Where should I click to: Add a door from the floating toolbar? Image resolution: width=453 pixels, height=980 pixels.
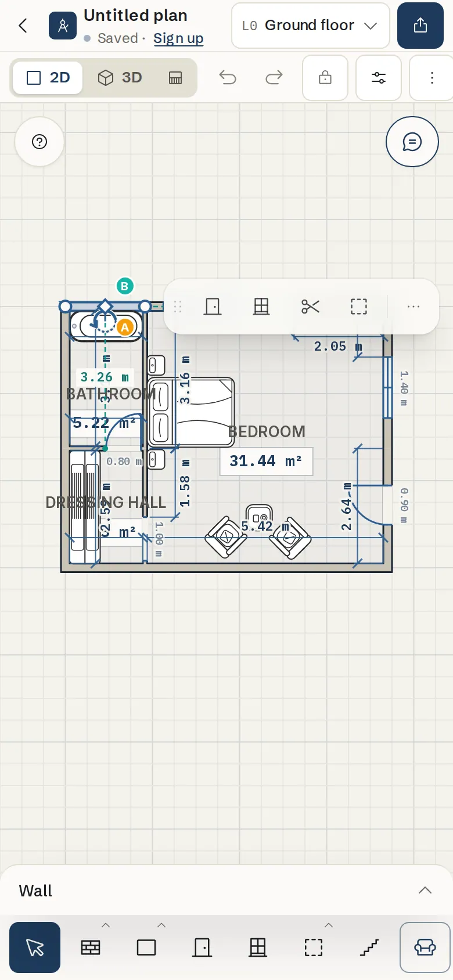pos(213,307)
